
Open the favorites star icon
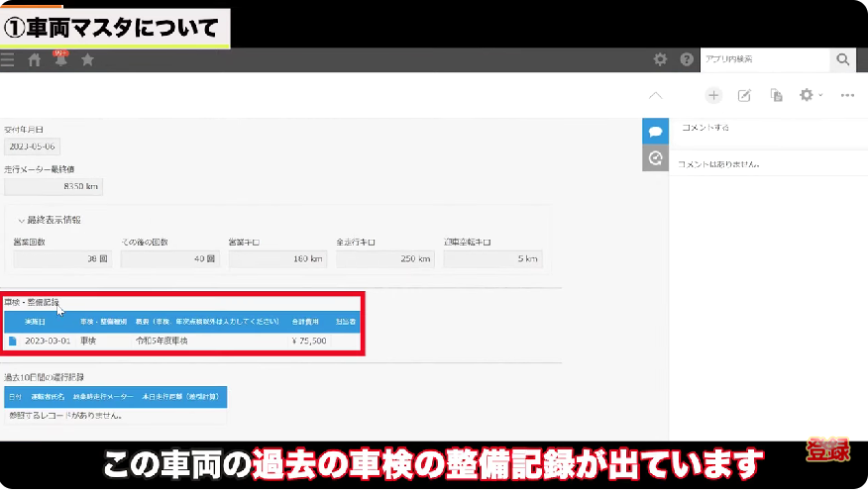pos(87,60)
